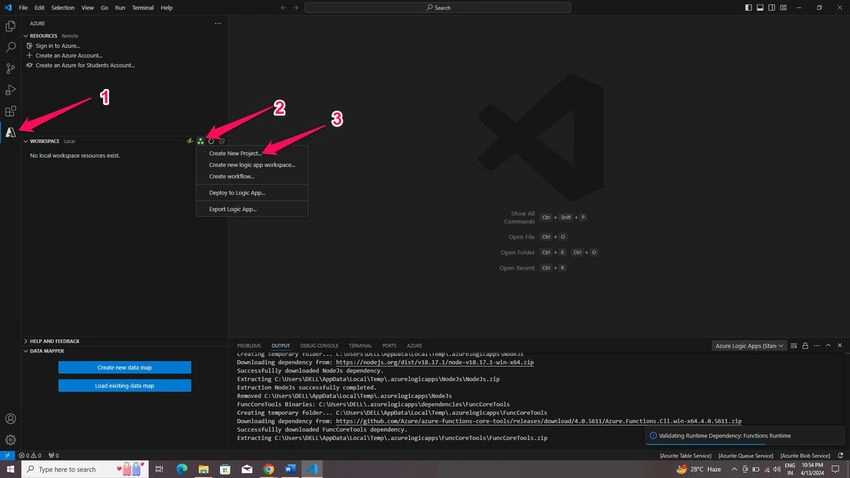
Task: Click Create an Azure for Students Account
Action: tap(85, 65)
